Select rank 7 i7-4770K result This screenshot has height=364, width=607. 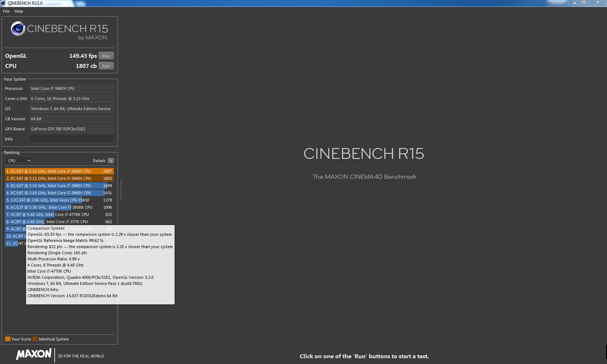pos(59,214)
